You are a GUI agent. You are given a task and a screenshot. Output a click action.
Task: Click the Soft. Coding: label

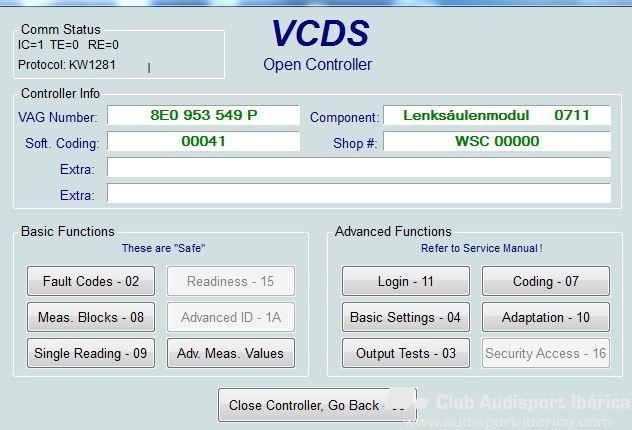(62, 143)
